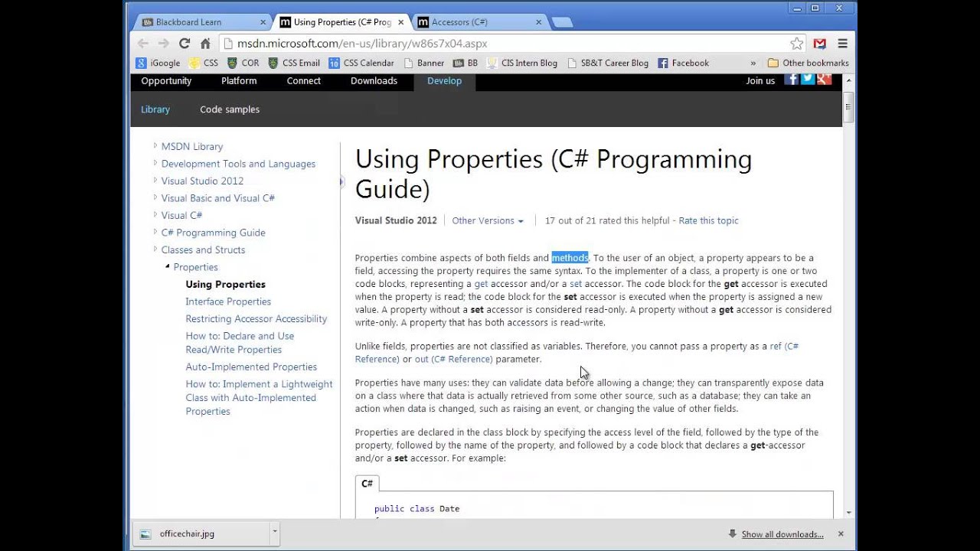Select the C# code tab
The height and width of the screenshot is (551, 980).
pyautogui.click(x=367, y=484)
